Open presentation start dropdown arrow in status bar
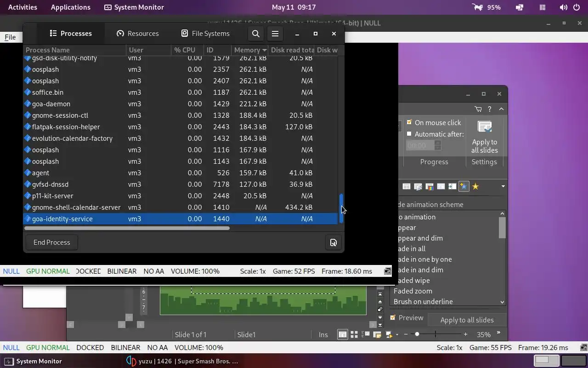The image size is (588, 368). point(397,334)
